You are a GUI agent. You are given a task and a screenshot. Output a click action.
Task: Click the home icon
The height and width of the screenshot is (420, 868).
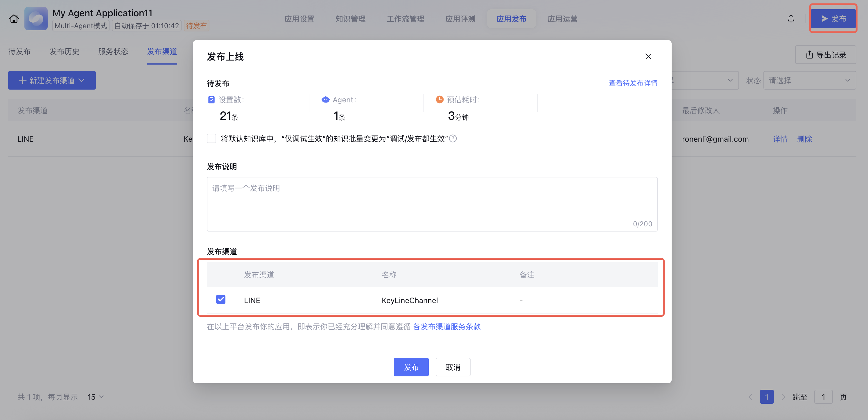tap(14, 19)
